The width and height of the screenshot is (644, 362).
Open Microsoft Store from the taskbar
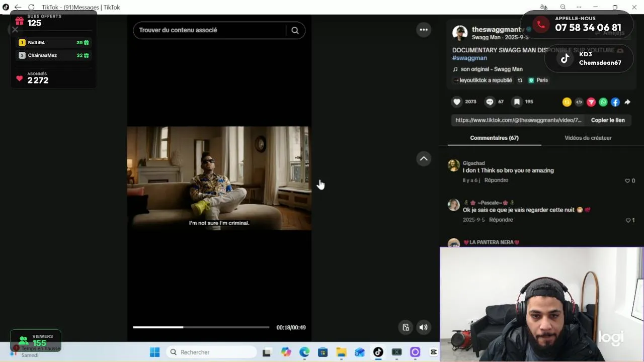(x=323, y=352)
